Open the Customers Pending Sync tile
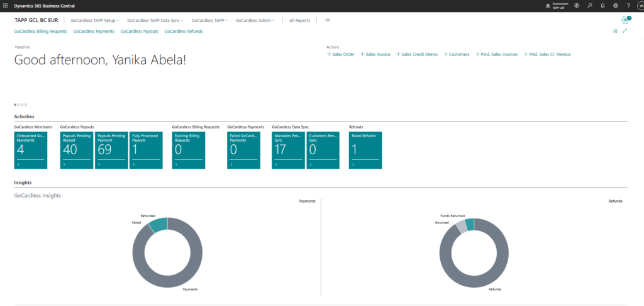 [x=323, y=150]
